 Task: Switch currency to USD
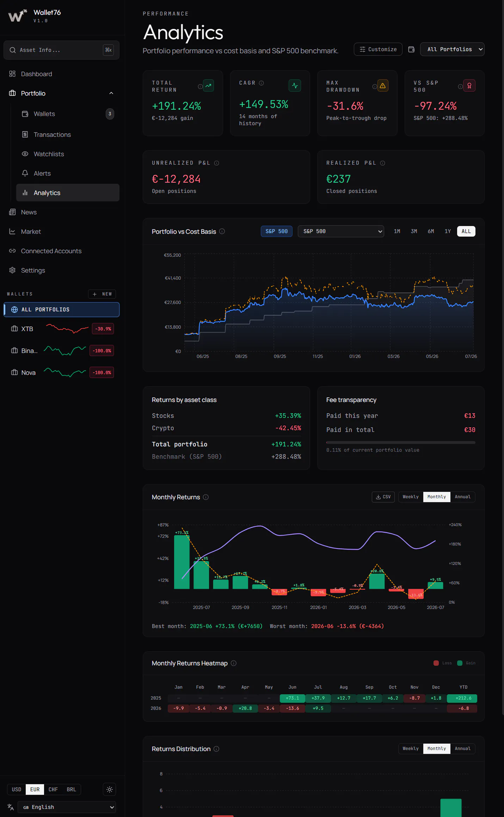[17, 789]
